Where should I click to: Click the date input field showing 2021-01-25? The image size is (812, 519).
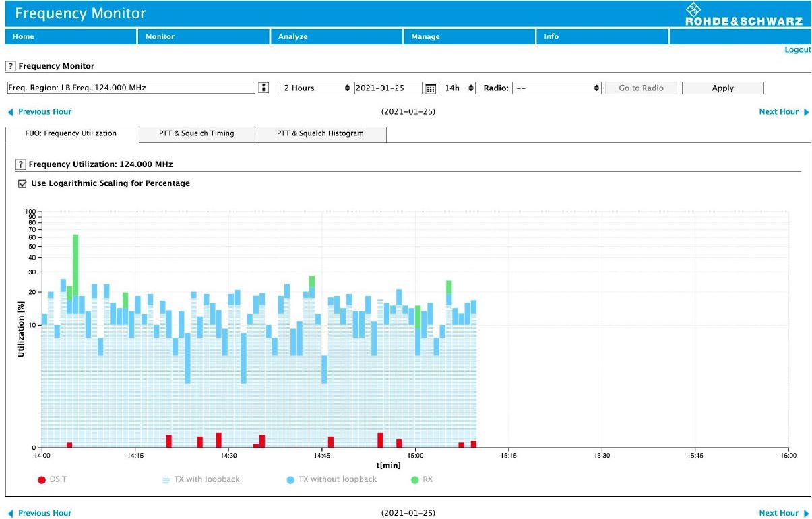point(387,88)
